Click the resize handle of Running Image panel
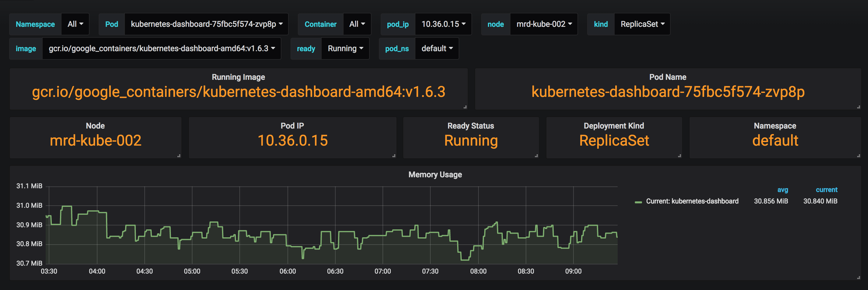868x290 pixels. click(465, 107)
